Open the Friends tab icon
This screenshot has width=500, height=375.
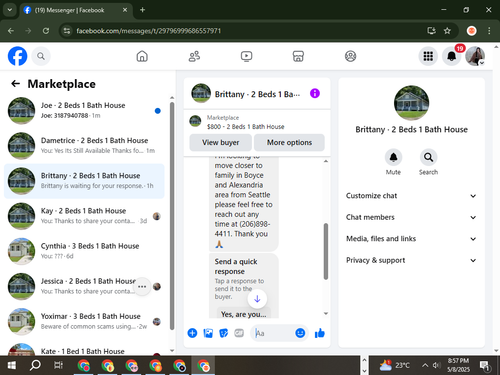click(194, 56)
